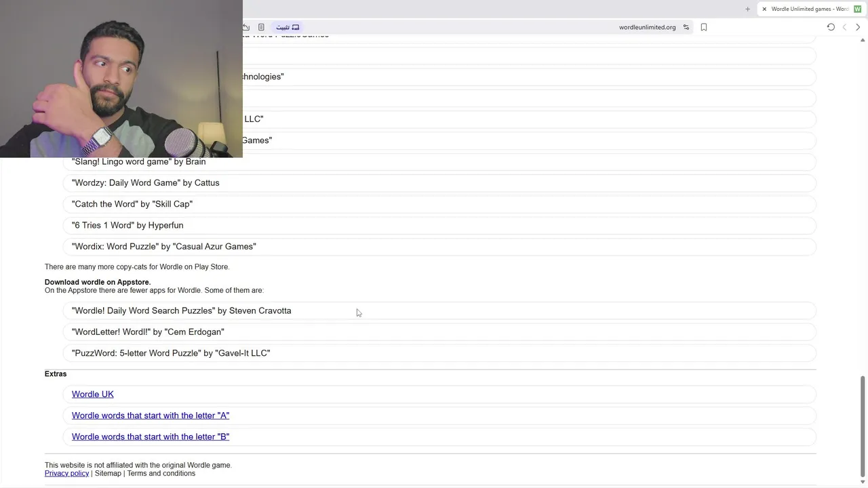Open site settings icon beside the URL

[686, 27]
